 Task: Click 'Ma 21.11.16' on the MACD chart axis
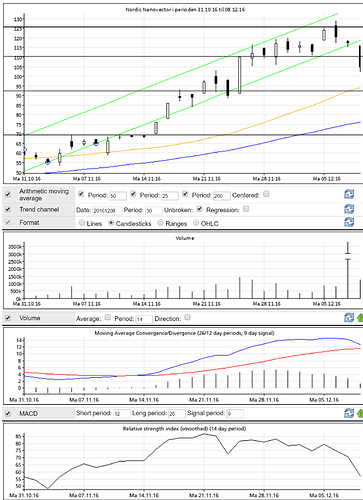tap(204, 400)
